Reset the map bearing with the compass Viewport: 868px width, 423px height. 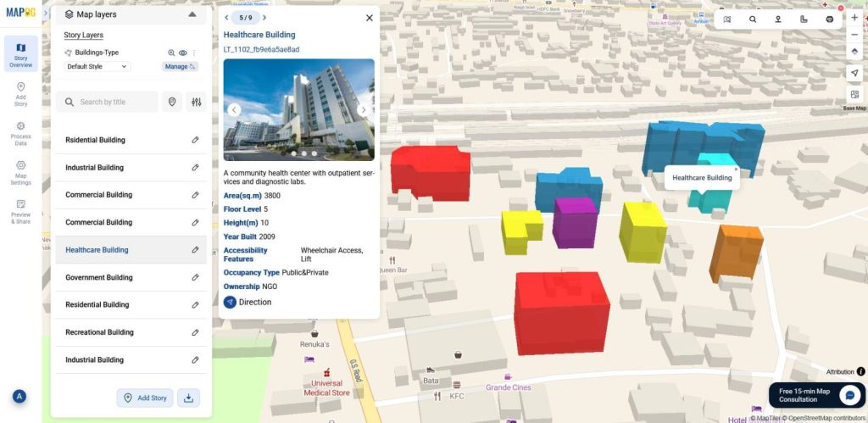[854, 52]
